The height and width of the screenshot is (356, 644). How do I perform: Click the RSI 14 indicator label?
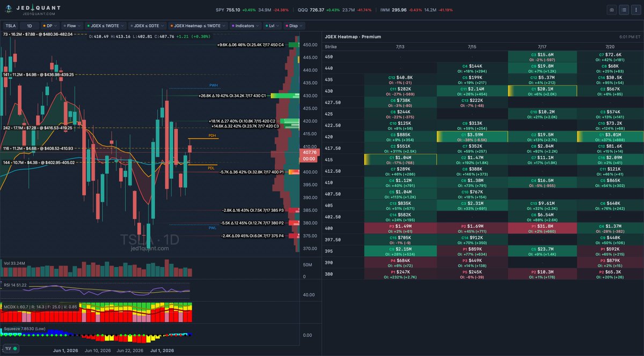click(14, 285)
